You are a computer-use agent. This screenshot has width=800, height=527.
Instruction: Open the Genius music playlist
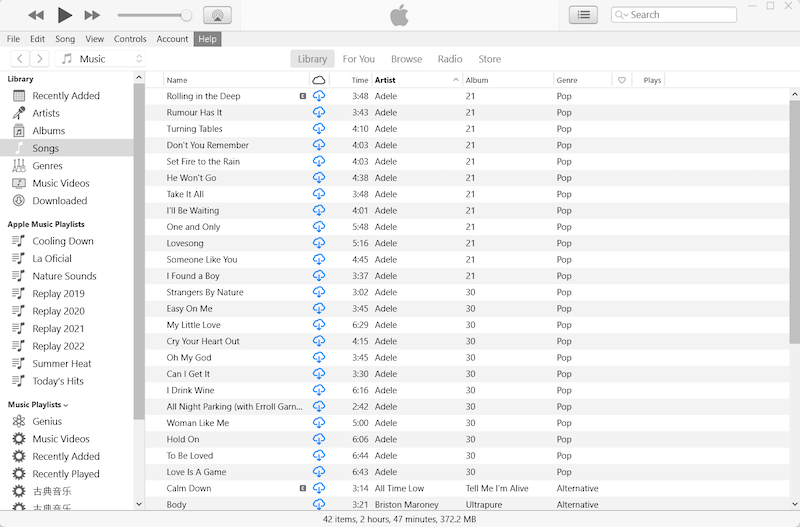click(46, 421)
